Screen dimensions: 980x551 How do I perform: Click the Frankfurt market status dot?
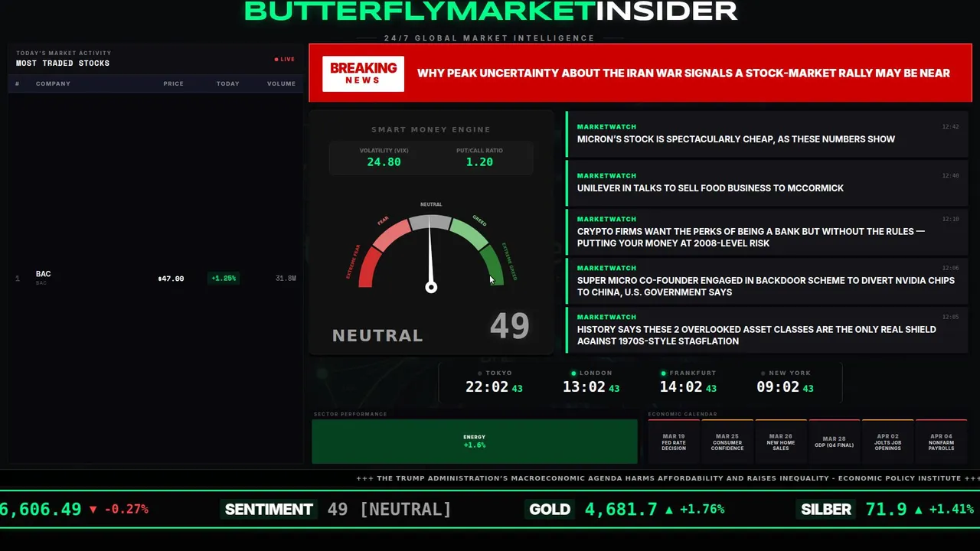(664, 373)
